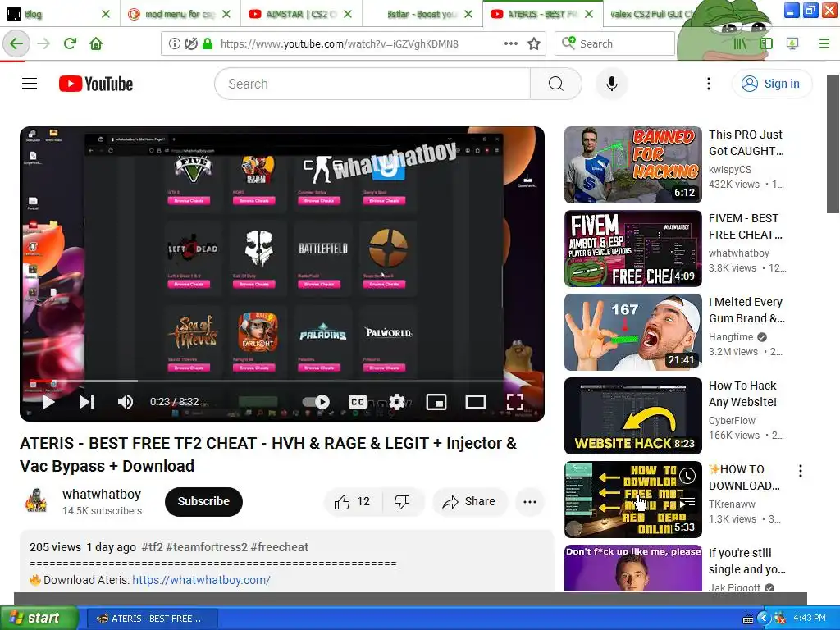
Task: Open page actions three-dot menu in URL bar
Action: pos(511,43)
